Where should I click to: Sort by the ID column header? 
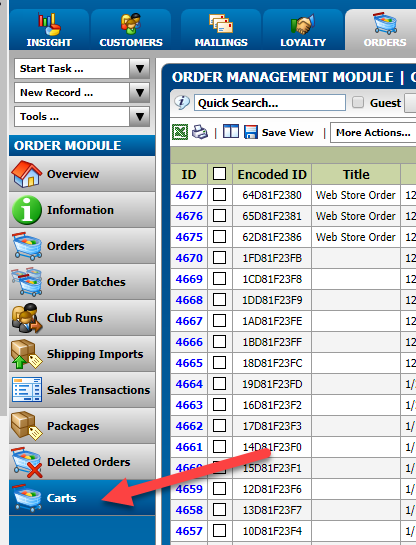[189, 174]
